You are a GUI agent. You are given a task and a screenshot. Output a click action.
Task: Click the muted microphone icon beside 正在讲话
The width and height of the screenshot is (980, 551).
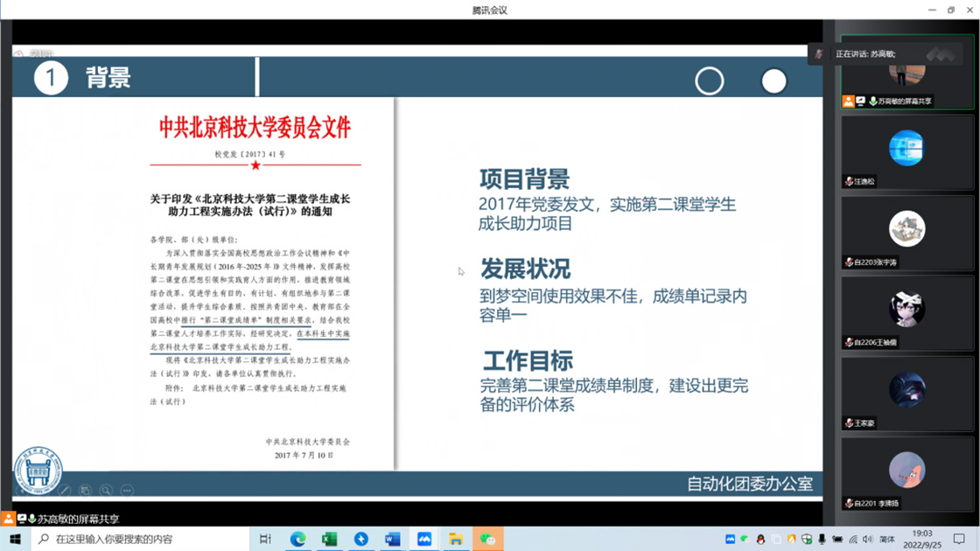pyautogui.click(x=819, y=54)
